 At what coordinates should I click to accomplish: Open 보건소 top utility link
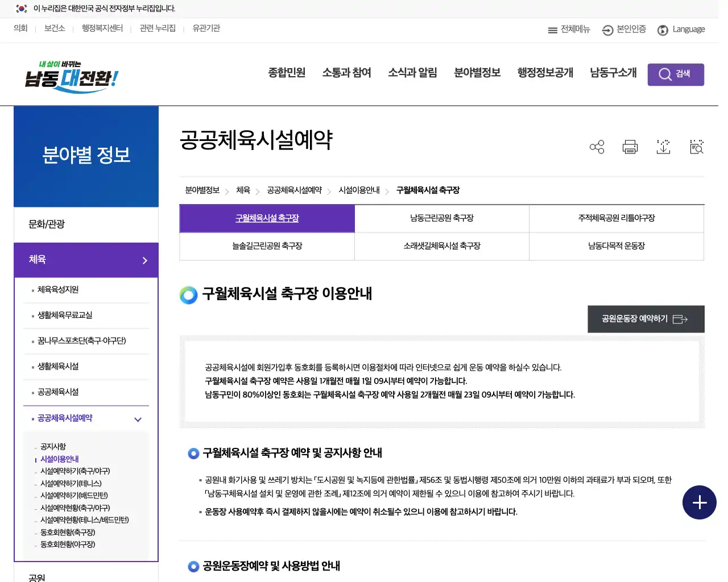pos(55,28)
